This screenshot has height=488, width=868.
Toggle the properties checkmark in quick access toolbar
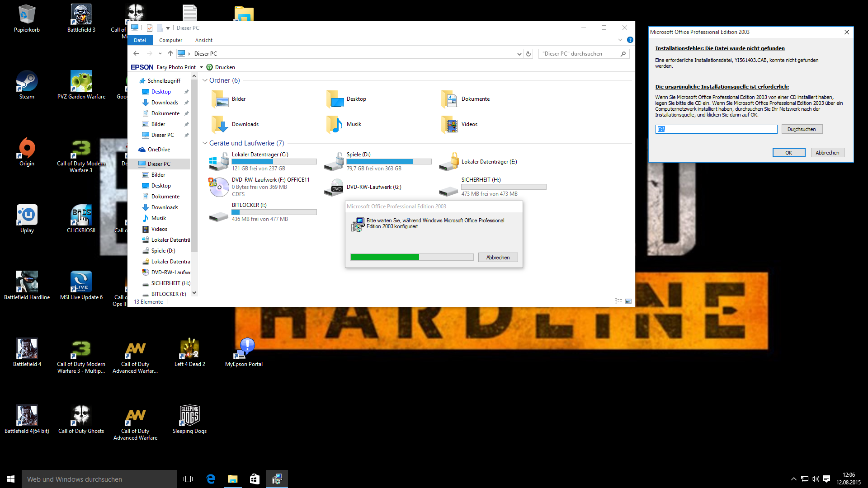tap(150, 28)
